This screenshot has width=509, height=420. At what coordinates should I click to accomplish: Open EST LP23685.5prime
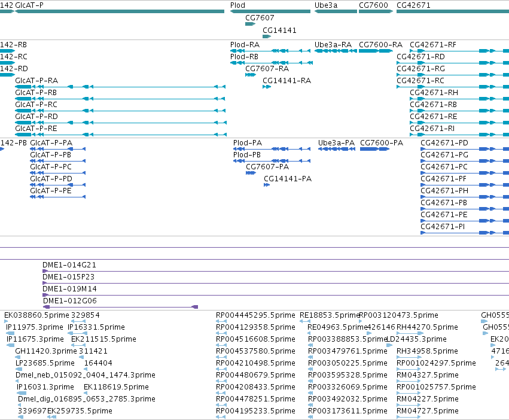[x=45, y=363]
